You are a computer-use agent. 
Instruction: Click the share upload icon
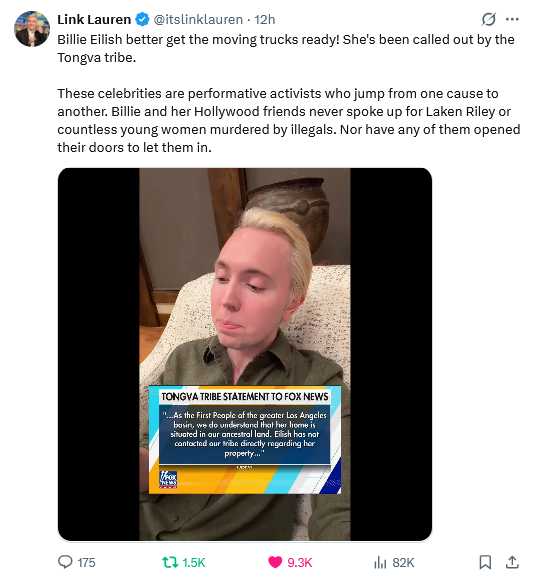[x=512, y=562]
